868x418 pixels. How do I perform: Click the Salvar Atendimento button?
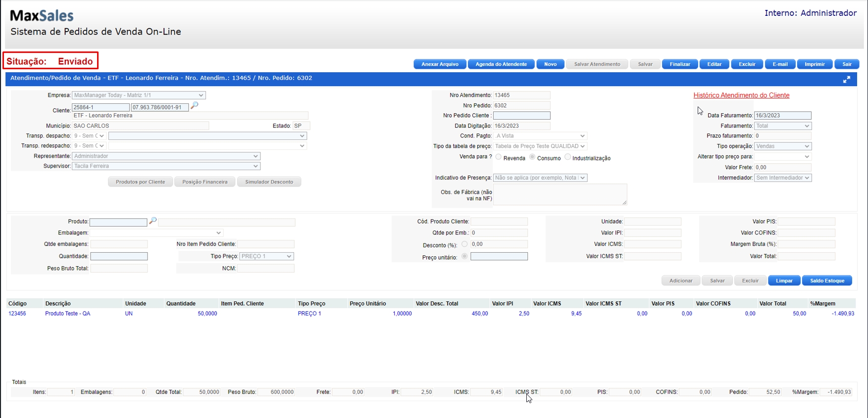click(597, 64)
